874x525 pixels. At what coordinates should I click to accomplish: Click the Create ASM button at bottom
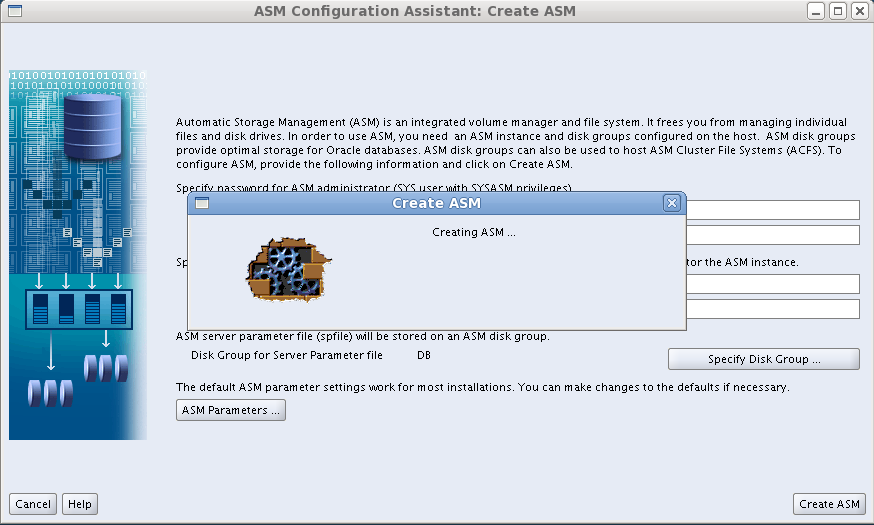(829, 504)
